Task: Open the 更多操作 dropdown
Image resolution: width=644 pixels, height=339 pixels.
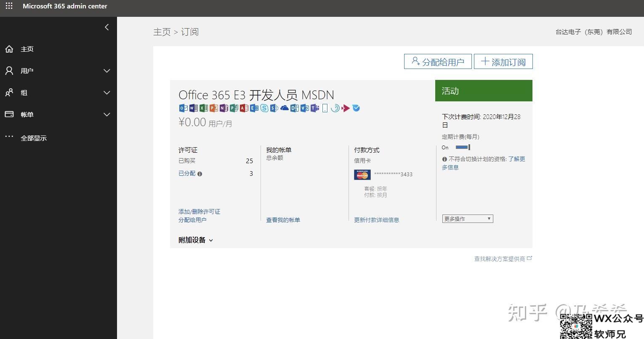Action: (x=468, y=219)
